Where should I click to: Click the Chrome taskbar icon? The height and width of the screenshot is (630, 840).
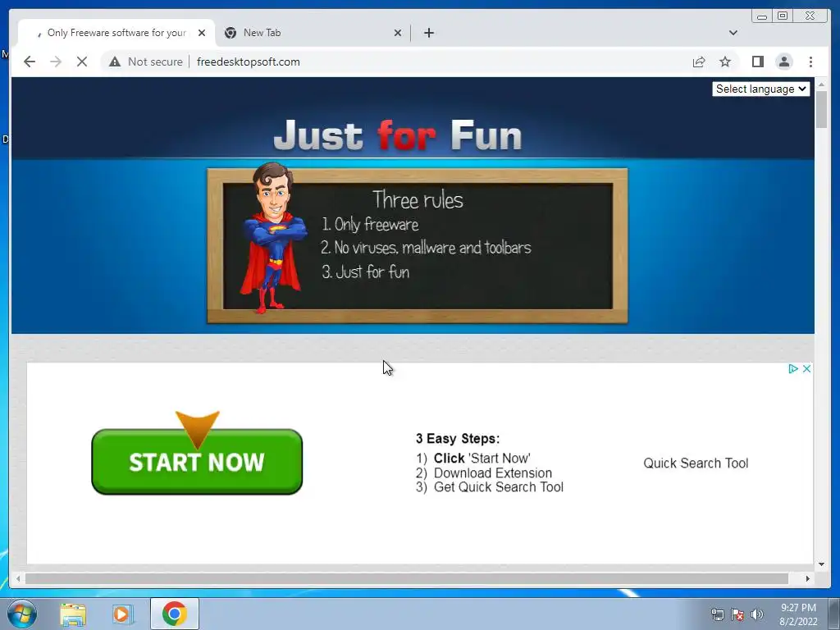[175, 614]
